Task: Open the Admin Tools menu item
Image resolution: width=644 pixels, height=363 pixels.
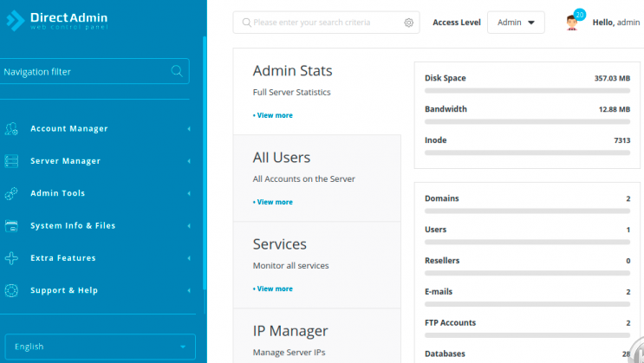Action: click(x=58, y=193)
